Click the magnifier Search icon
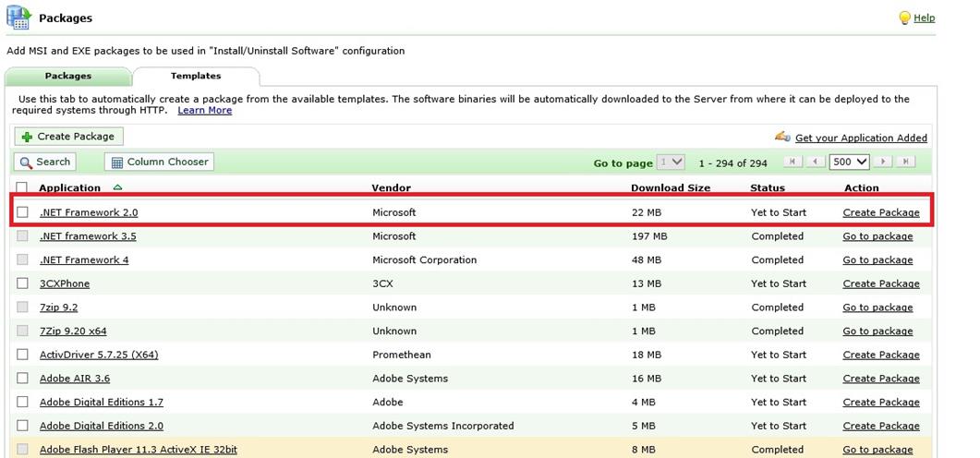980x458 pixels. click(26, 163)
